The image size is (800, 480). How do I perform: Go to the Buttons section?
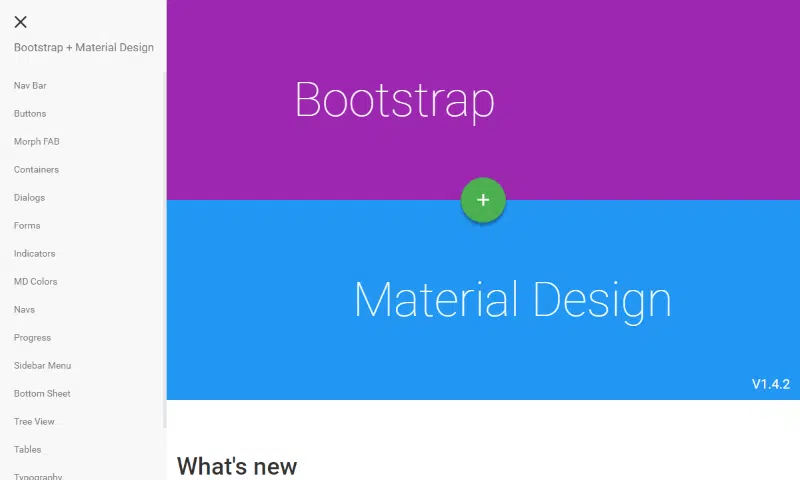pos(30,114)
